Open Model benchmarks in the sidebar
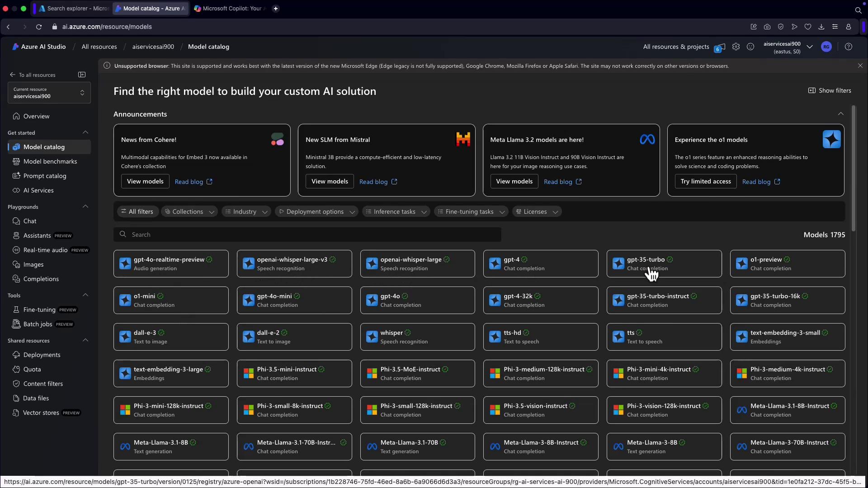The width and height of the screenshot is (868, 488). point(50,161)
